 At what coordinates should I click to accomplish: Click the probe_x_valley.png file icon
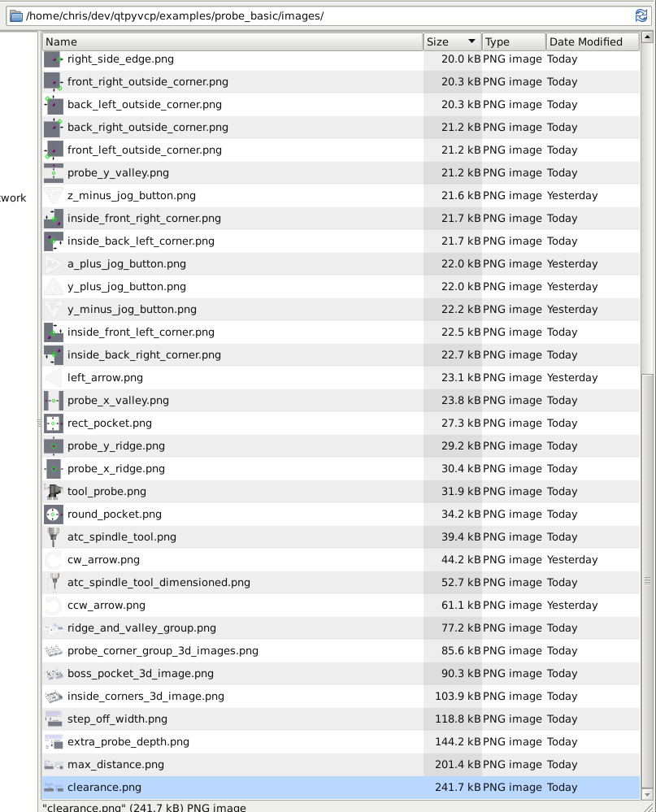[54, 401]
